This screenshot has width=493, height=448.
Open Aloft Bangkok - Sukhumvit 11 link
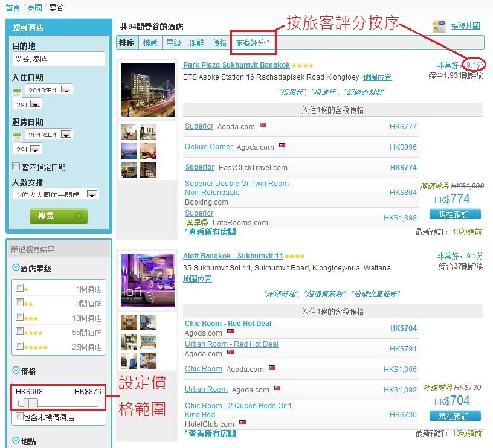[233, 256]
